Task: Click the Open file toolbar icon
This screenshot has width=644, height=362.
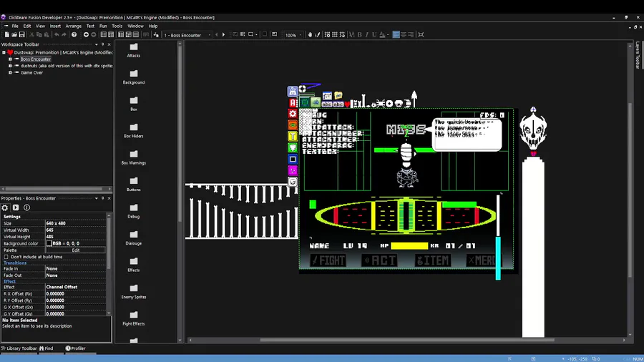Action: click(x=14, y=35)
